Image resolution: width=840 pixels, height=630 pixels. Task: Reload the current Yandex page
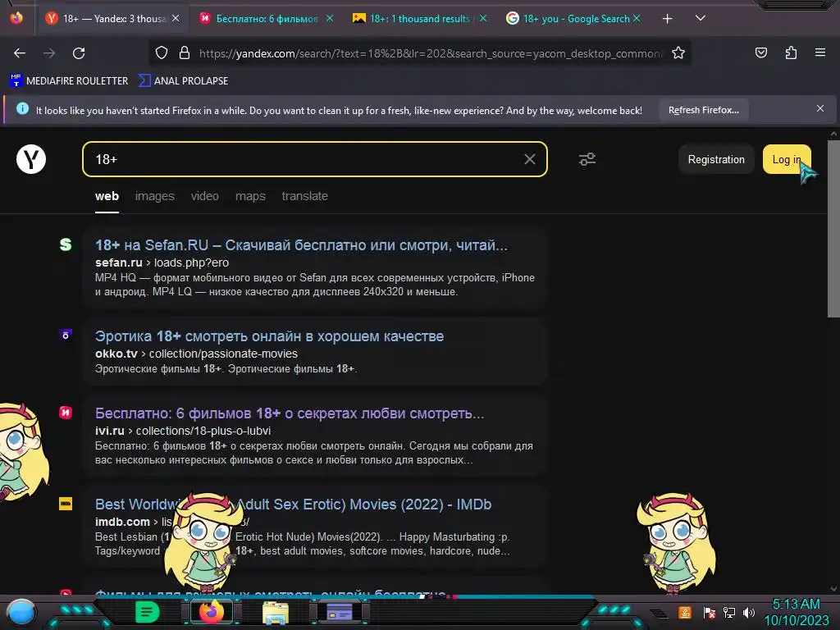click(x=79, y=53)
